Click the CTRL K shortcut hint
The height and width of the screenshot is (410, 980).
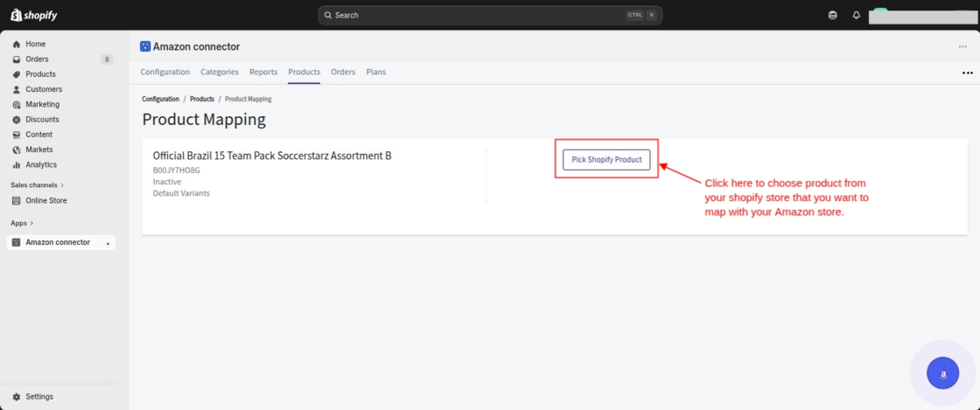click(642, 15)
